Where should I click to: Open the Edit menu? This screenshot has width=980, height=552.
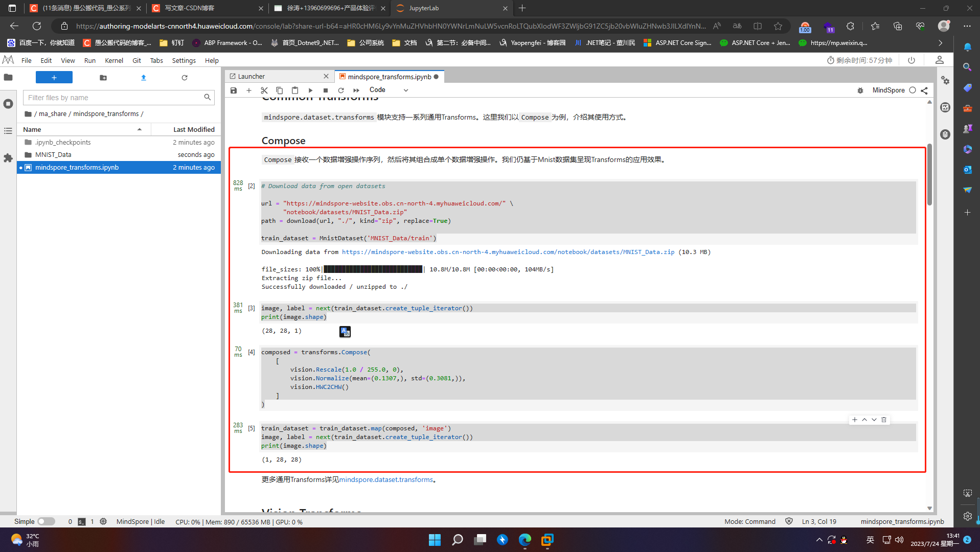point(46,60)
